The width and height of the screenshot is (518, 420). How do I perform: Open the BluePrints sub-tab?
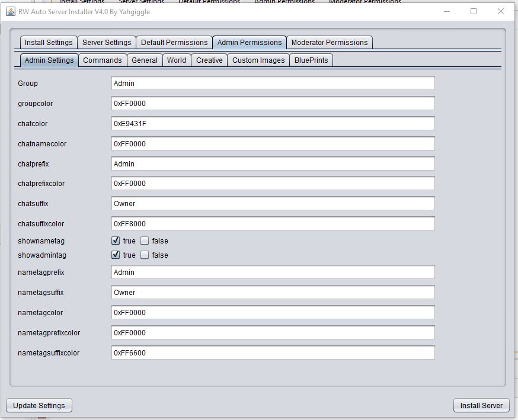(x=311, y=60)
